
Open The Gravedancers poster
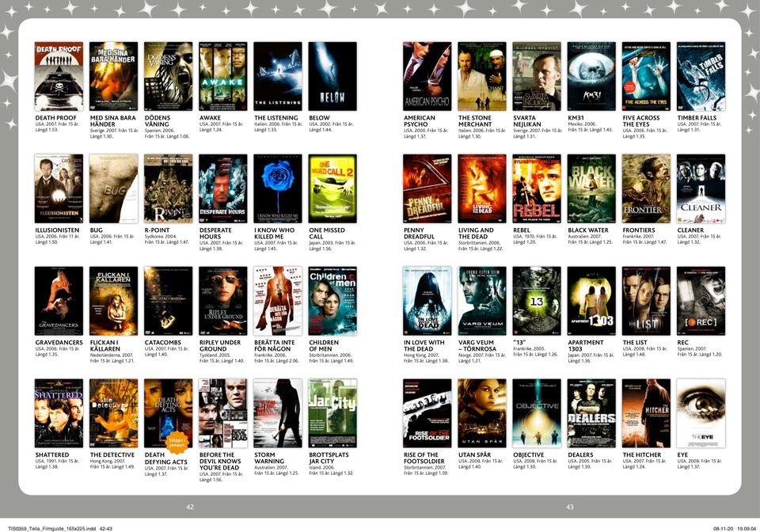tap(59, 301)
